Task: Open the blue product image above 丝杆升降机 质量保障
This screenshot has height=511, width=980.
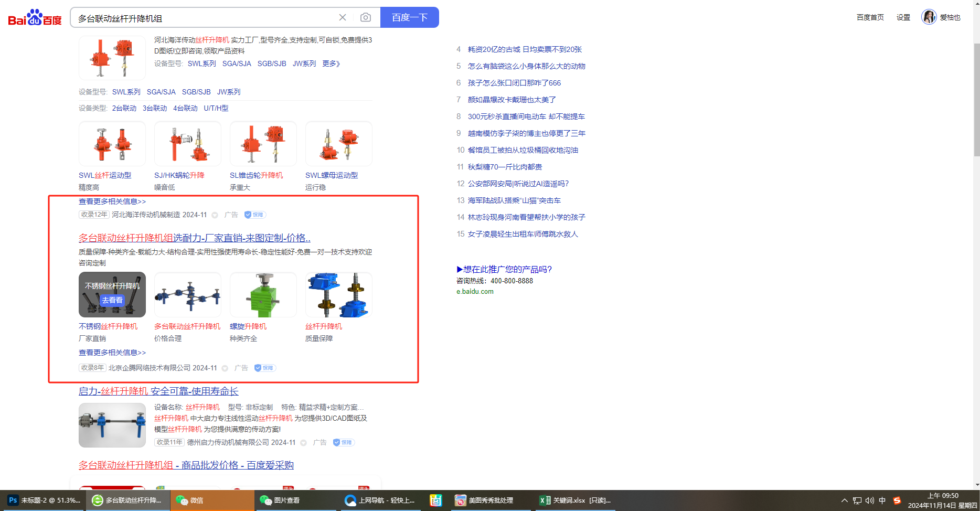Action: coord(339,295)
